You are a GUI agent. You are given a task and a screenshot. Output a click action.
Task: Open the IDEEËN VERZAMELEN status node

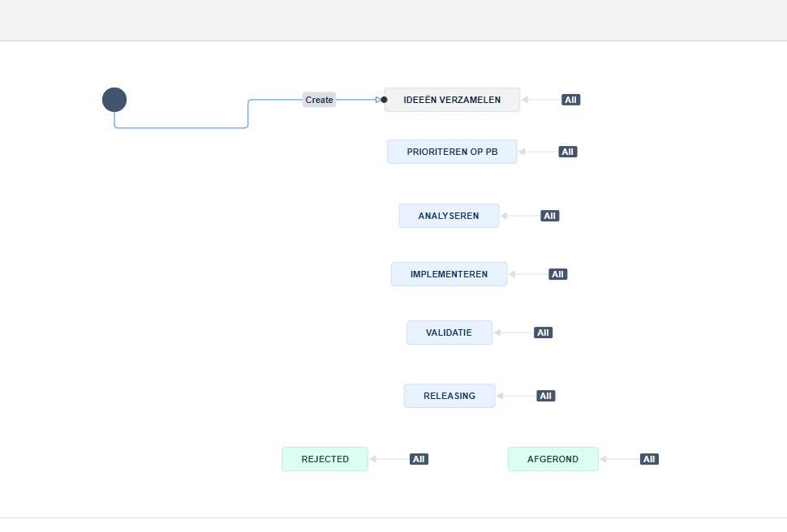pos(451,99)
